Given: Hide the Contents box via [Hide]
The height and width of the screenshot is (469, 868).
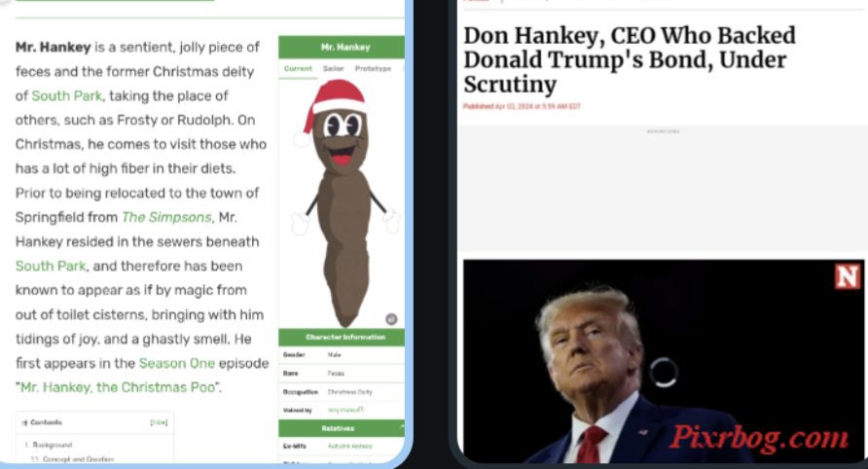Looking at the screenshot, I should click(159, 422).
